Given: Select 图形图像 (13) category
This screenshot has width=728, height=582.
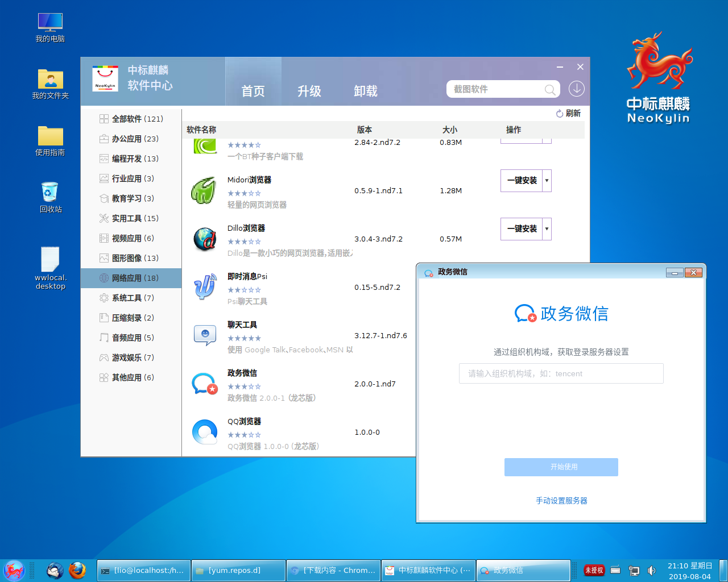Looking at the screenshot, I should [131, 258].
